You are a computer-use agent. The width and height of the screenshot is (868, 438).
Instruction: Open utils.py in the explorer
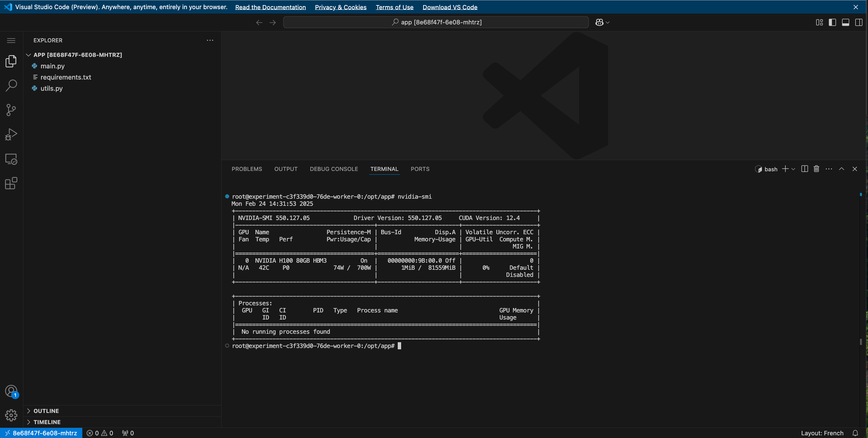[x=51, y=88]
